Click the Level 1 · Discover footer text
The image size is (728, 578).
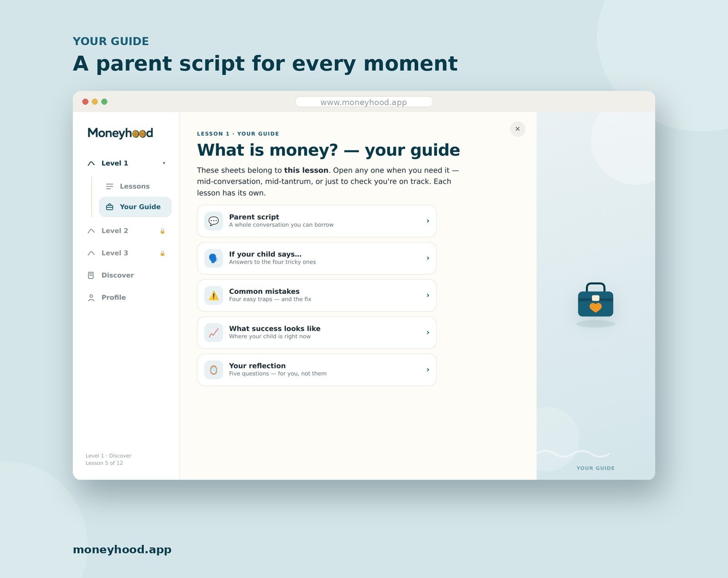click(x=108, y=456)
